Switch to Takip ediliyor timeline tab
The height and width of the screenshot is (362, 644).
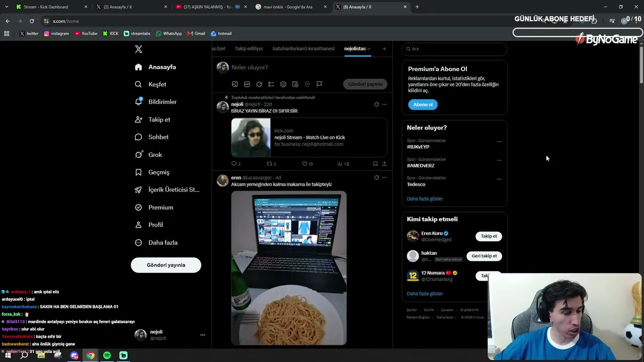point(249,49)
